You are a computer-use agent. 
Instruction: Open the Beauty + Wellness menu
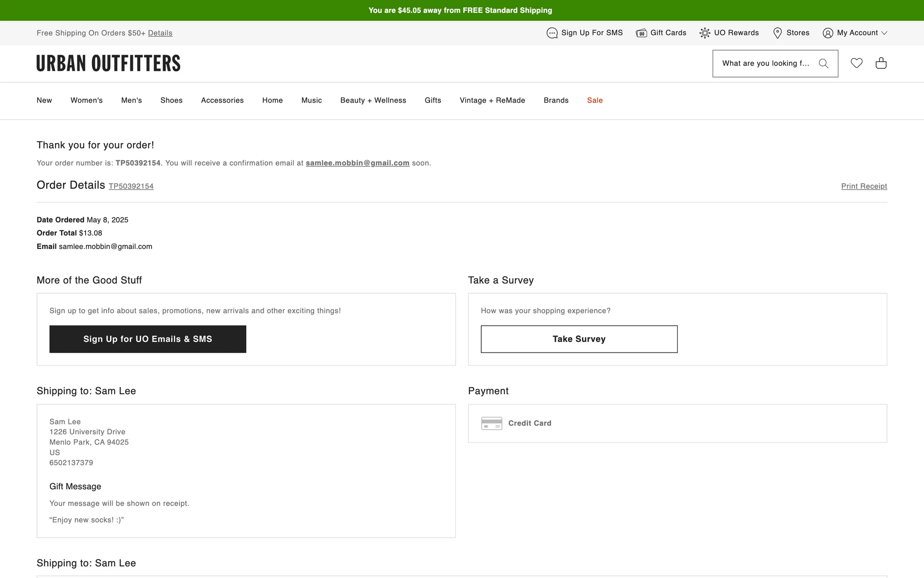(x=373, y=100)
